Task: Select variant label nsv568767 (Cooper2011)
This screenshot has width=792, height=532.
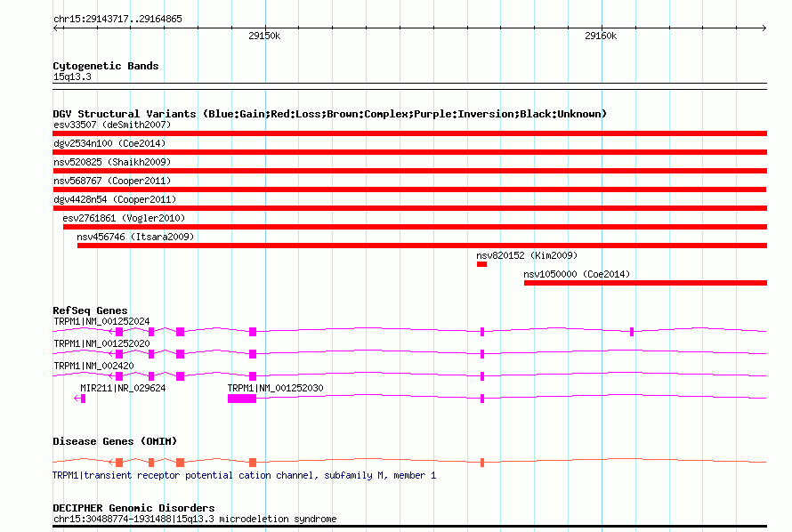Action: click(x=112, y=181)
